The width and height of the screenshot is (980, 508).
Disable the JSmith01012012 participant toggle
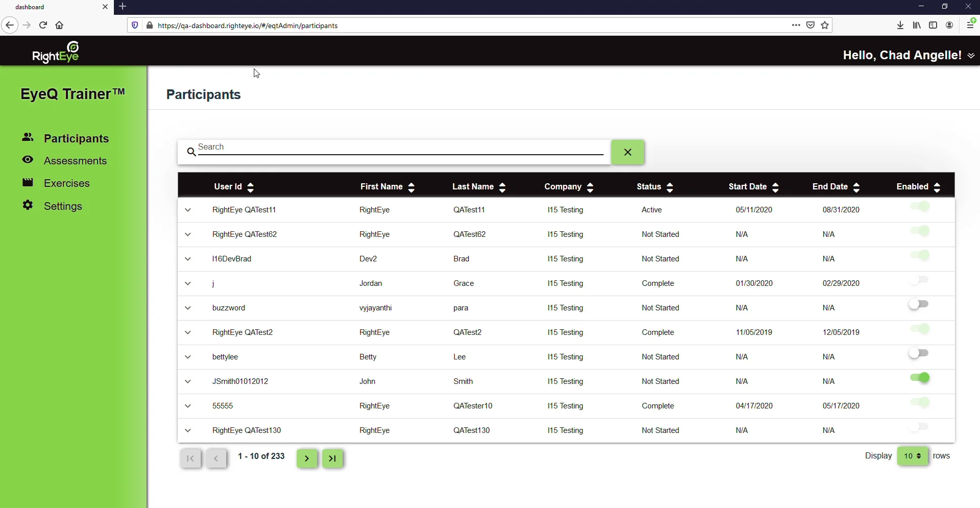(x=920, y=378)
